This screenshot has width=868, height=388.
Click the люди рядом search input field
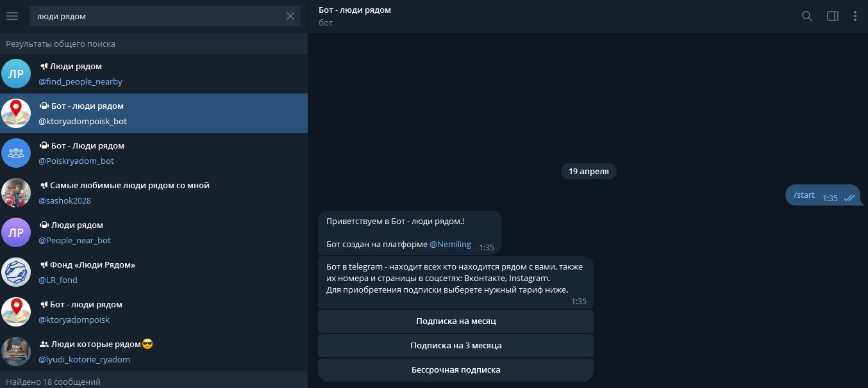157,16
